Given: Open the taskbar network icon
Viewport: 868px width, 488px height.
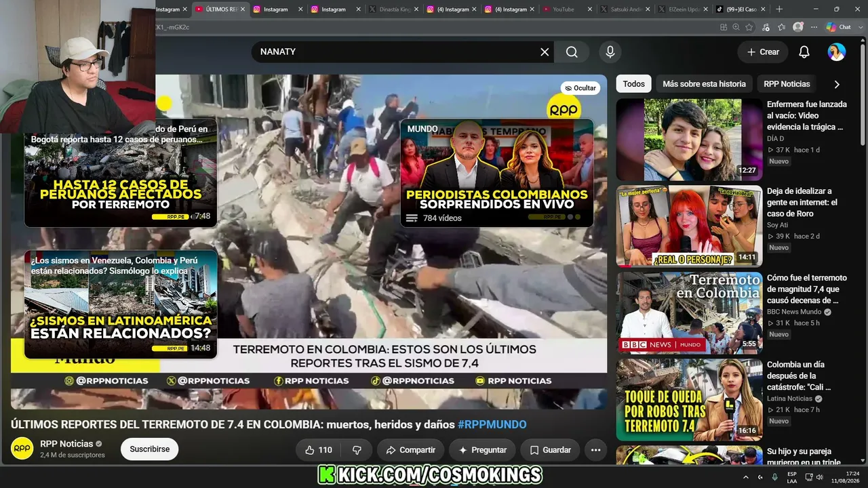Looking at the screenshot, I should tap(808, 477).
